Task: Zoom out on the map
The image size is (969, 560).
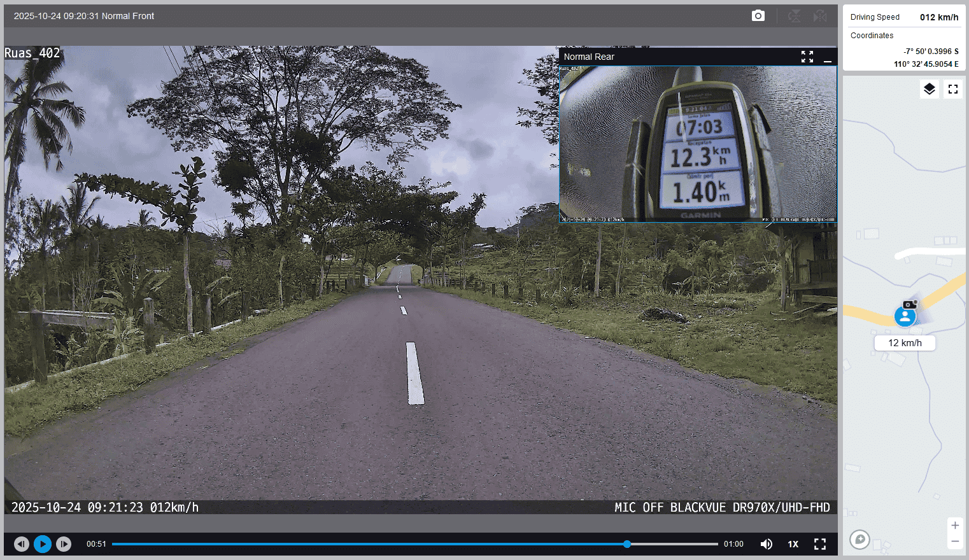Action: 955,542
